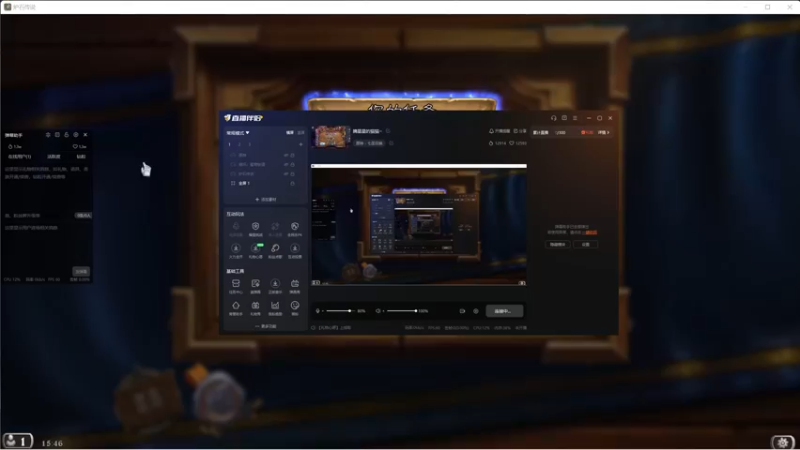Click right outlined button in right panel

tap(586, 244)
